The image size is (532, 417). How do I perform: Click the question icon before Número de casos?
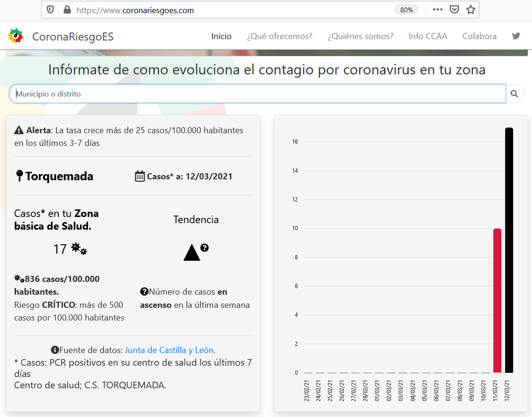pyautogui.click(x=144, y=291)
